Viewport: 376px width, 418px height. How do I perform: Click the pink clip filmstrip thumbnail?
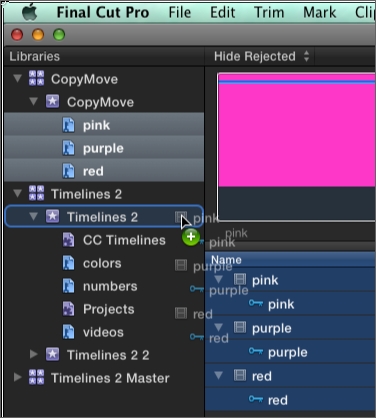click(297, 147)
